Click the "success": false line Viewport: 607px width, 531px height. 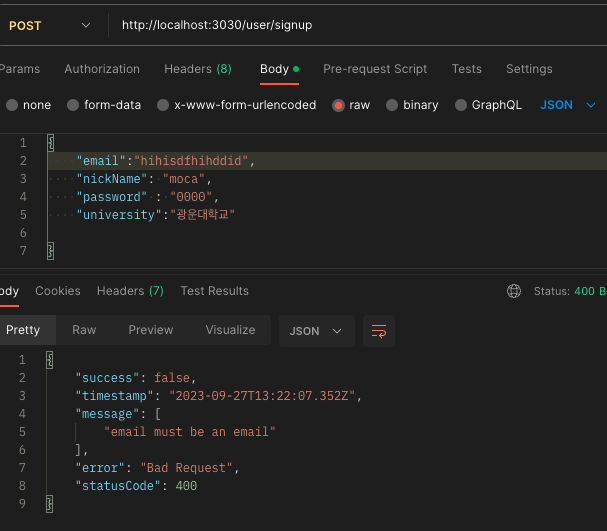tap(136, 378)
